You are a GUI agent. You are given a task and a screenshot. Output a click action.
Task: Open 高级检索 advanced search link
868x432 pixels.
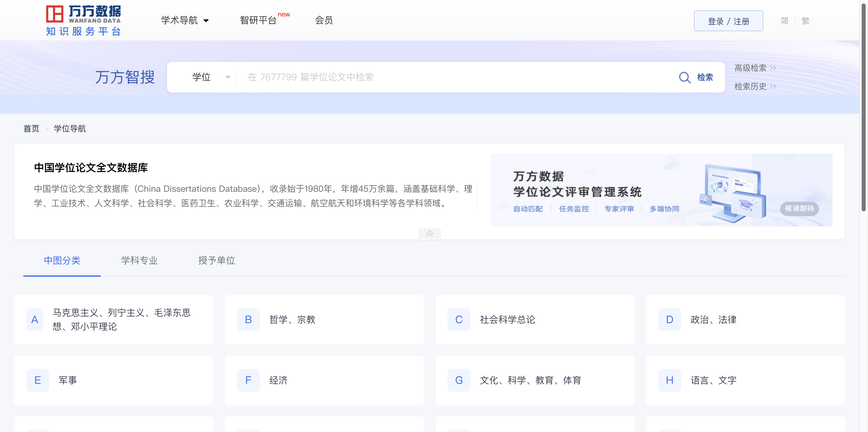[755, 68]
